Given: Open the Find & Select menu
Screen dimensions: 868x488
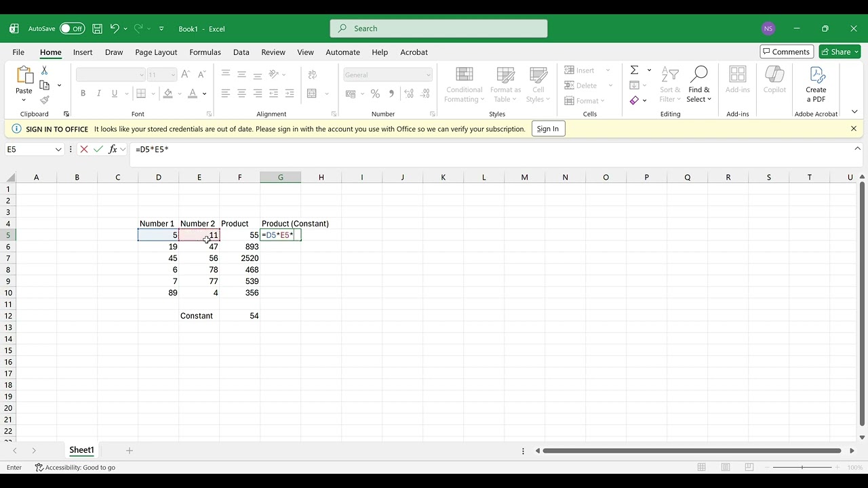Looking at the screenshot, I should pyautogui.click(x=698, y=85).
